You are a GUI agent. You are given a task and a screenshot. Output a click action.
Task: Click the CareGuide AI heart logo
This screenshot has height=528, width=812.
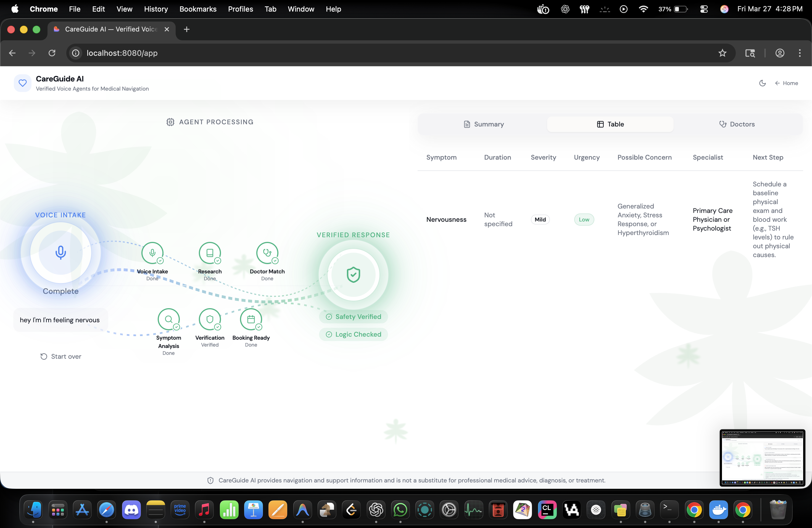[23, 83]
